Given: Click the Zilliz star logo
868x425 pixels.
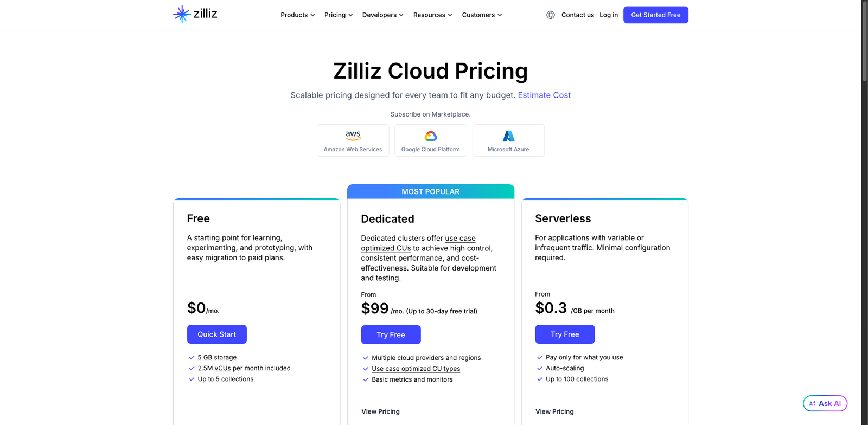Looking at the screenshot, I should coord(181,15).
